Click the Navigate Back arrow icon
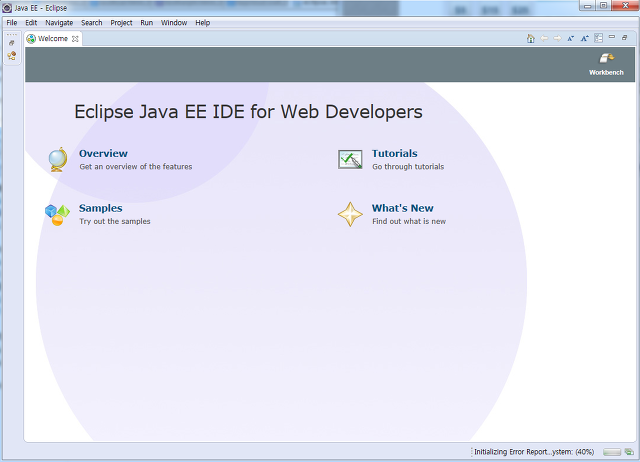This screenshot has width=640, height=462. [x=544, y=38]
